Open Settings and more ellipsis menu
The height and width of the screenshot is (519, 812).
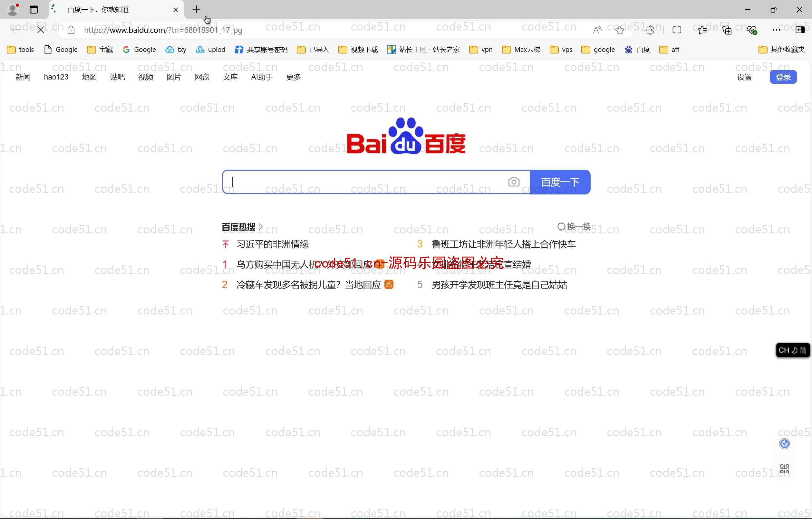(x=776, y=30)
